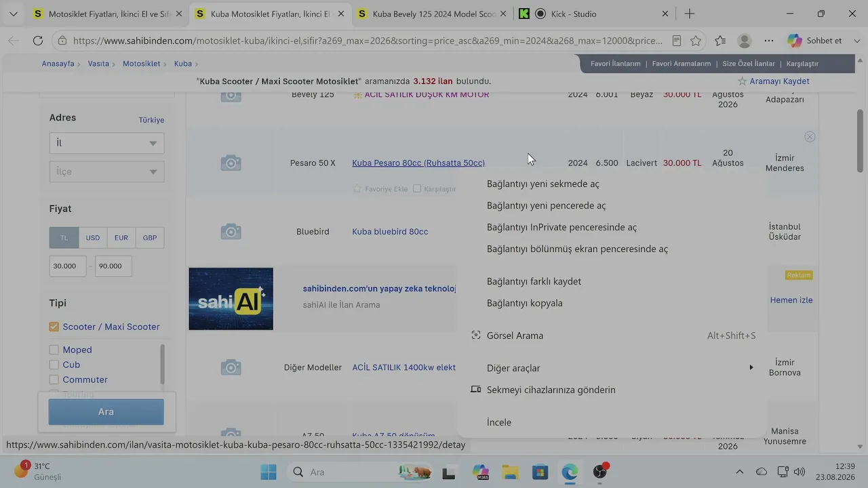The image size is (868, 488).
Task: Open the Windows Start menu
Action: click(x=269, y=472)
